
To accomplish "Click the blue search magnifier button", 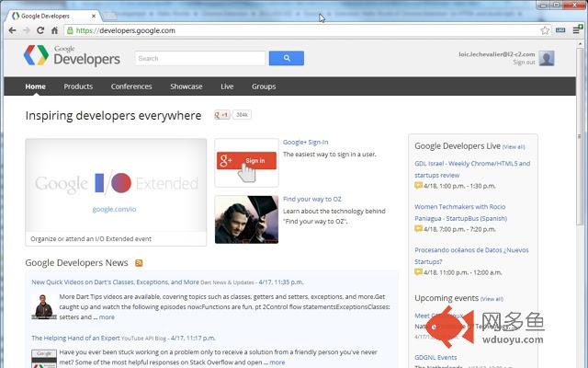I will tap(287, 58).
